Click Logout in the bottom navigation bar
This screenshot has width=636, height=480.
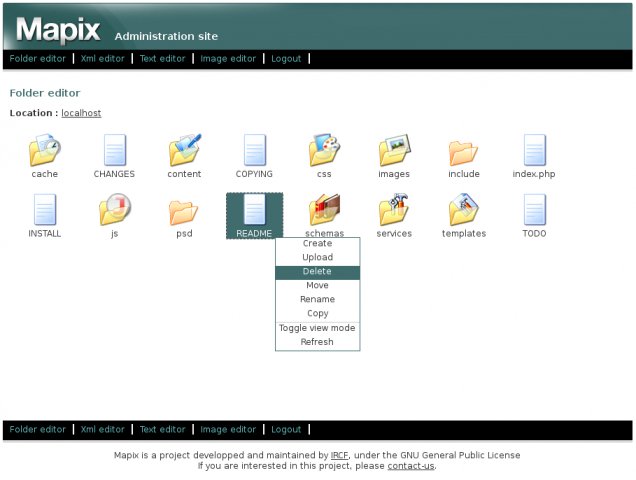(x=286, y=430)
